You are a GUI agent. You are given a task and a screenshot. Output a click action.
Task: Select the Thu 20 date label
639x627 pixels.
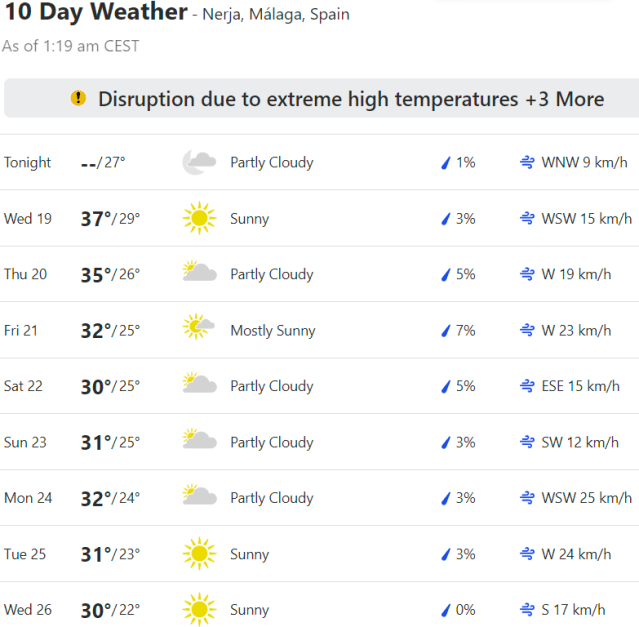point(25,274)
